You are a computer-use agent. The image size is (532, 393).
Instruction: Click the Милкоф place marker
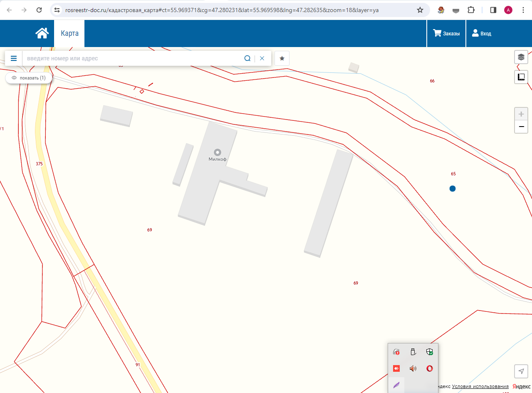point(217,152)
